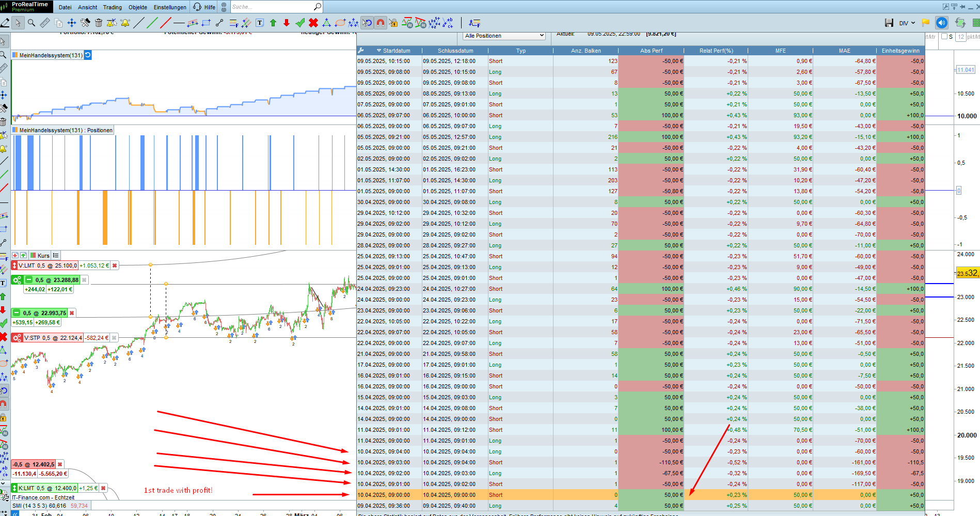Click the green server list icon
Image resolution: width=980 pixels, height=516 pixels.
(x=976, y=23)
